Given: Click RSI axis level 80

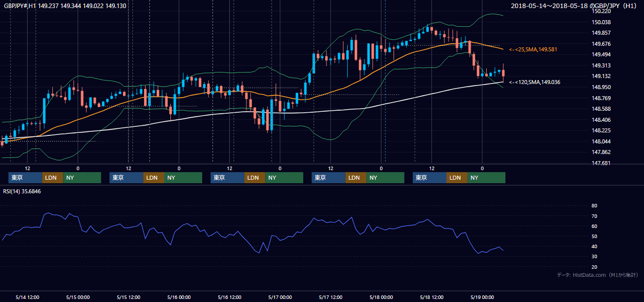Looking at the screenshot, I should (x=594, y=206).
